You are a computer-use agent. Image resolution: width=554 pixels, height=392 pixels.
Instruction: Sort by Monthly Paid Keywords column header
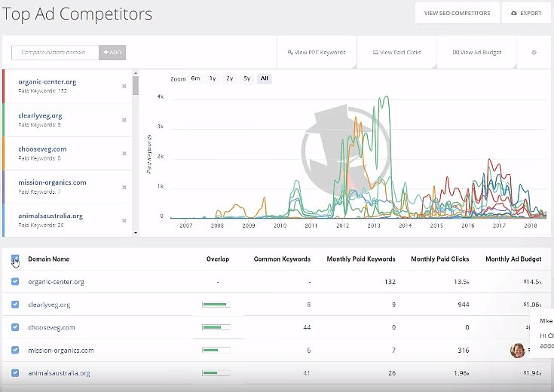pos(361,259)
